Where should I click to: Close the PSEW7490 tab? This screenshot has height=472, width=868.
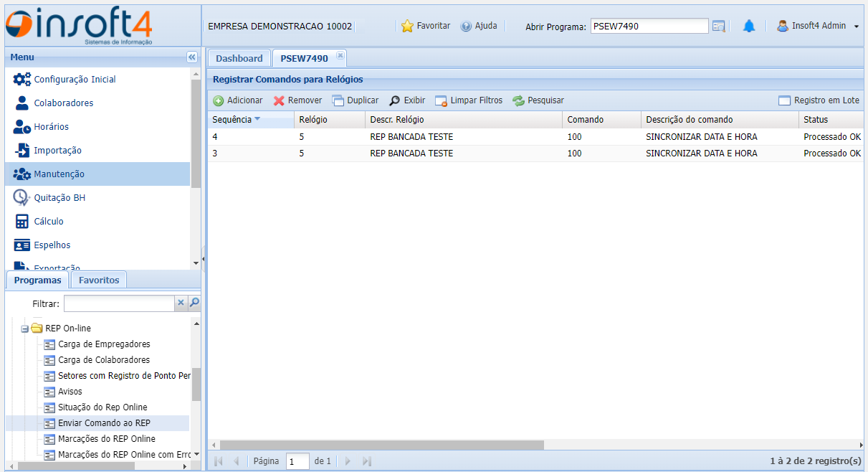point(340,55)
